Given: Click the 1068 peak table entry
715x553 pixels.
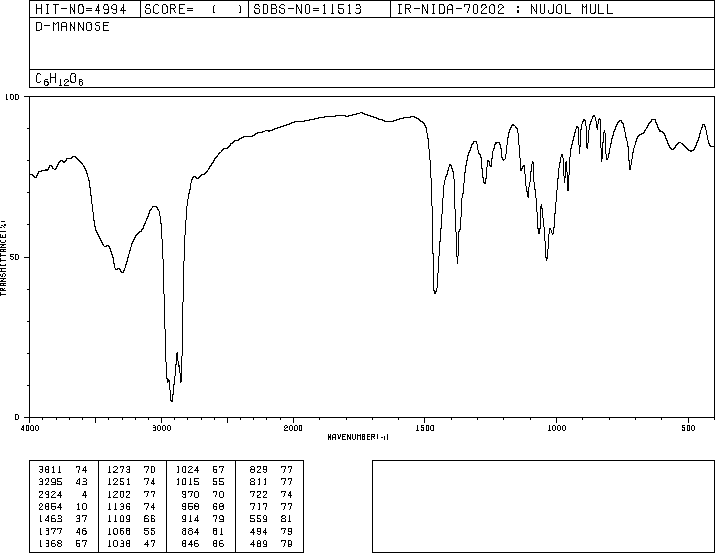Looking at the screenshot, I should [119, 531].
